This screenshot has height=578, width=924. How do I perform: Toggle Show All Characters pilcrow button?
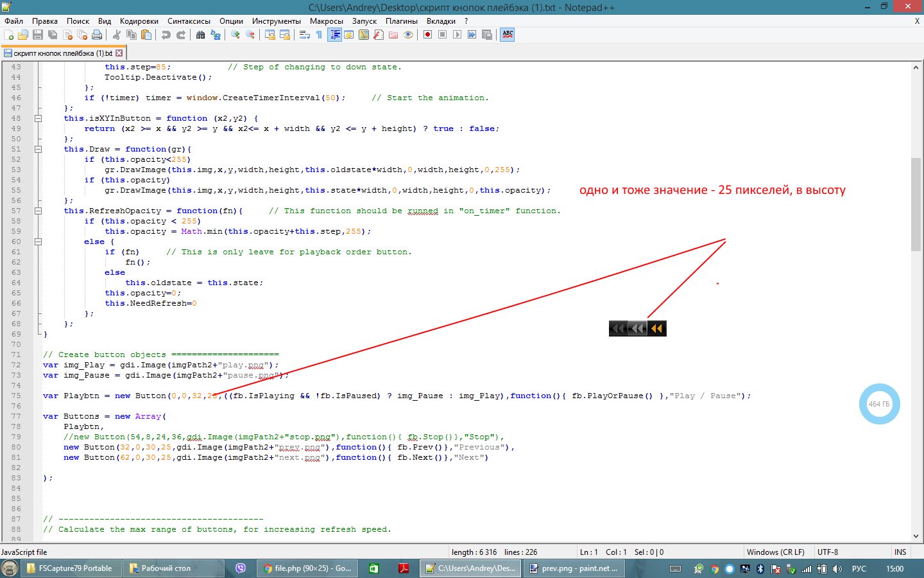click(319, 35)
